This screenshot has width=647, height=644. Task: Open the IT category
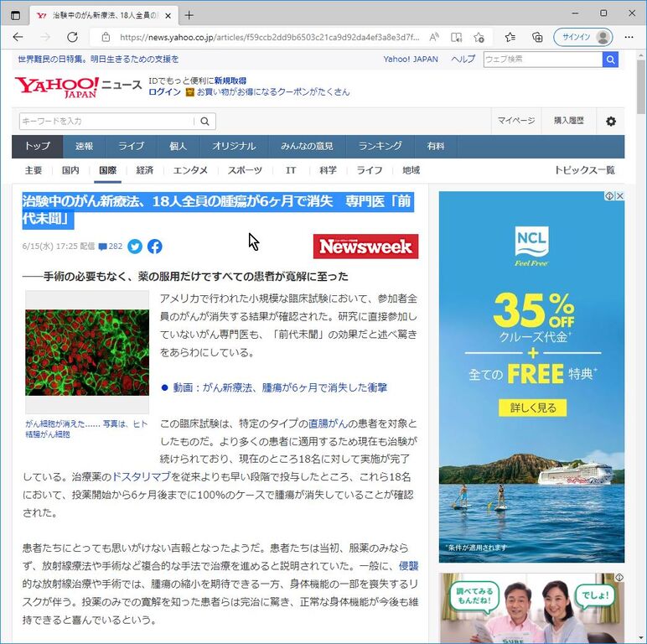click(x=291, y=170)
